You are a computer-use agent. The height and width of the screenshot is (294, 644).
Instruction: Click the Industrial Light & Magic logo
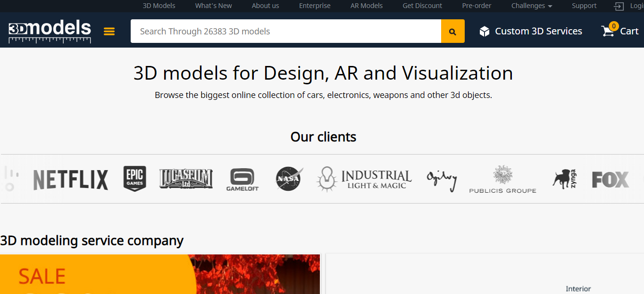364,180
